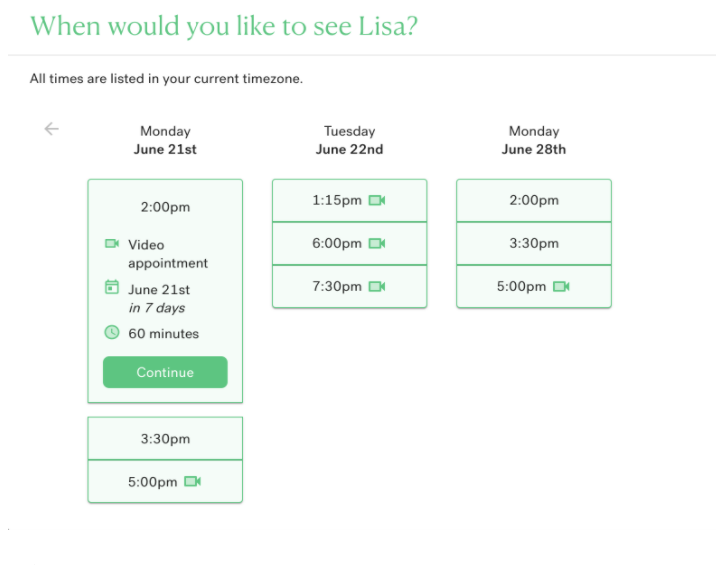Pick the 3:30pm slot on June 28th
This screenshot has width=716, height=568.
[534, 243]
